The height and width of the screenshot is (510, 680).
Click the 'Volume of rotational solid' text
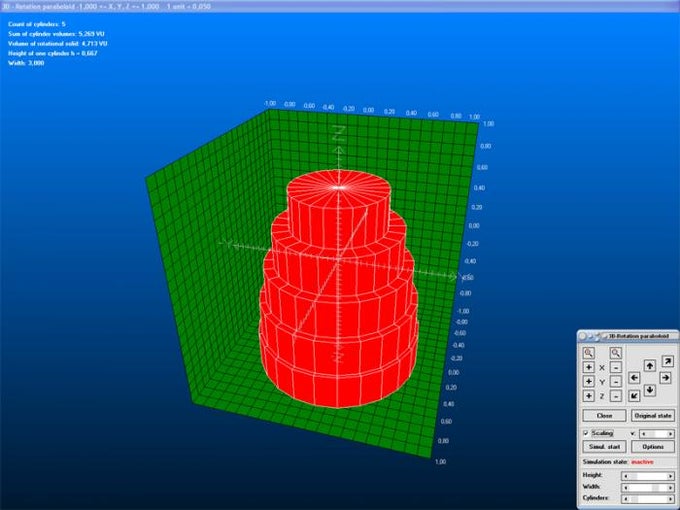[58, 43]
